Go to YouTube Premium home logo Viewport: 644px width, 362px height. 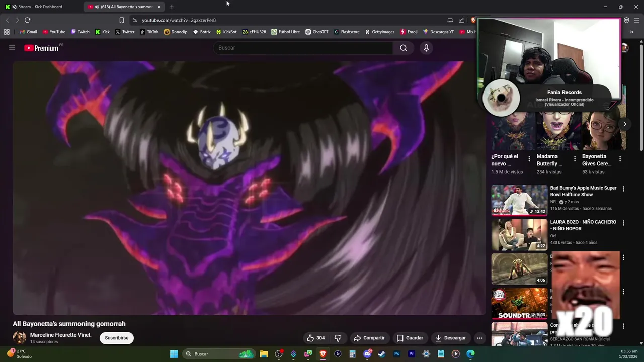click(x=41, y=48)
